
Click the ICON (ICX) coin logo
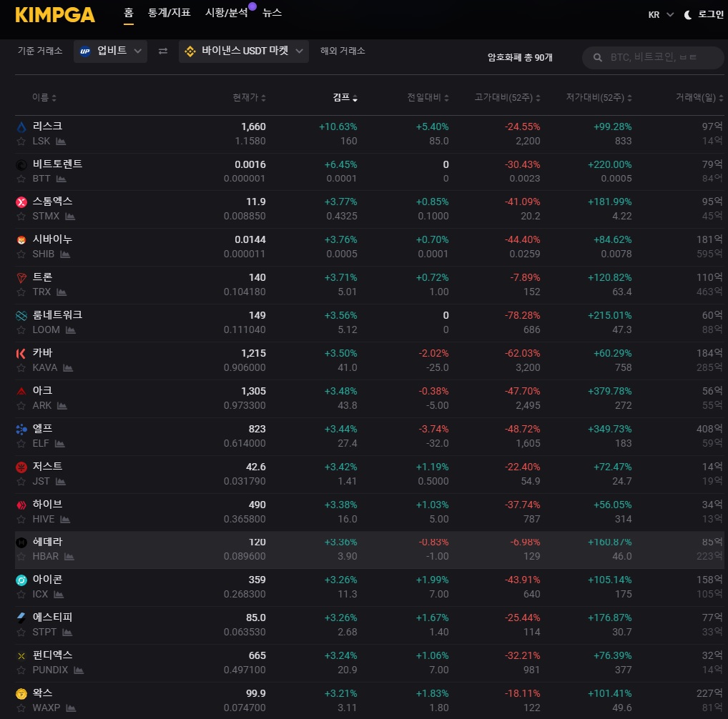(x=21, y=580)
